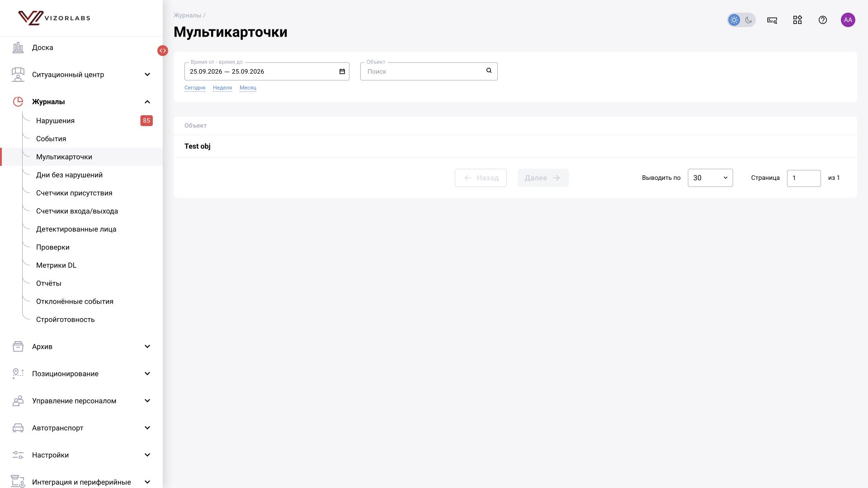Open the Выводить по 30 dropdown

pos(710,178)
